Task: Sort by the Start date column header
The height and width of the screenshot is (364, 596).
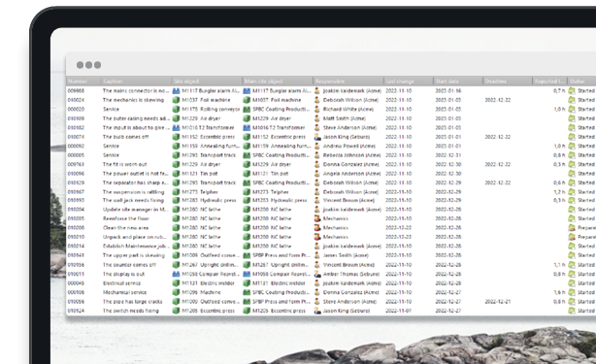Action: coord(458,81)
